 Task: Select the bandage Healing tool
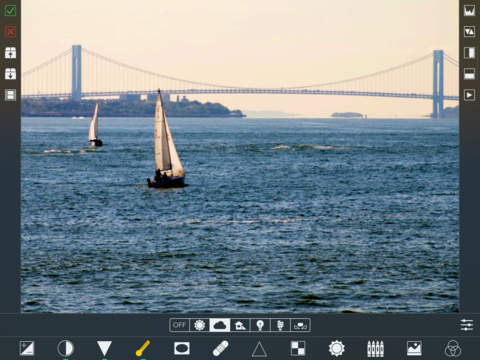coord(220,349)
